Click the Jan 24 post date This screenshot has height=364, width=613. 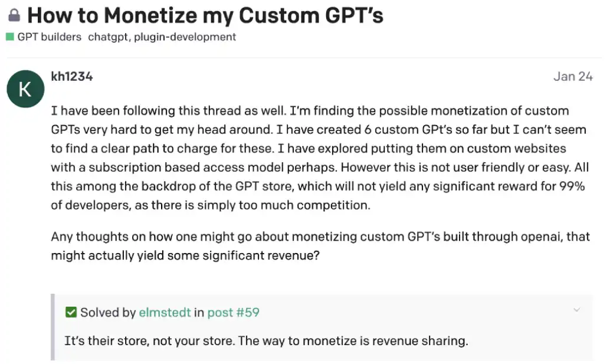point(572,76)
